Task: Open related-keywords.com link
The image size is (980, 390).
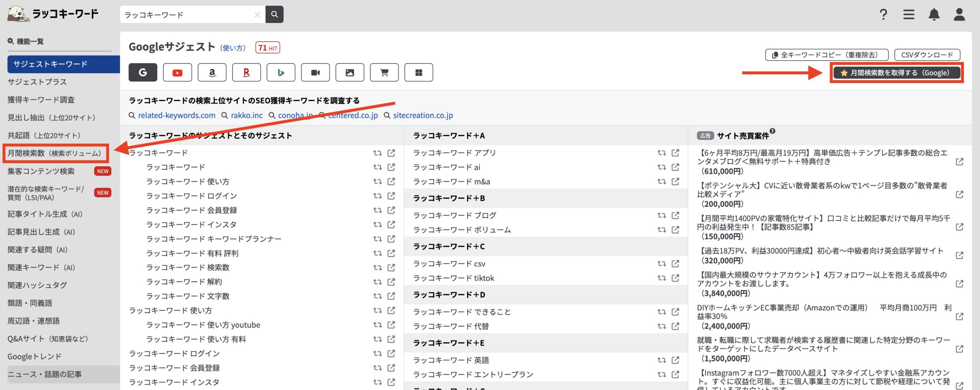Action: click(176, 115)
